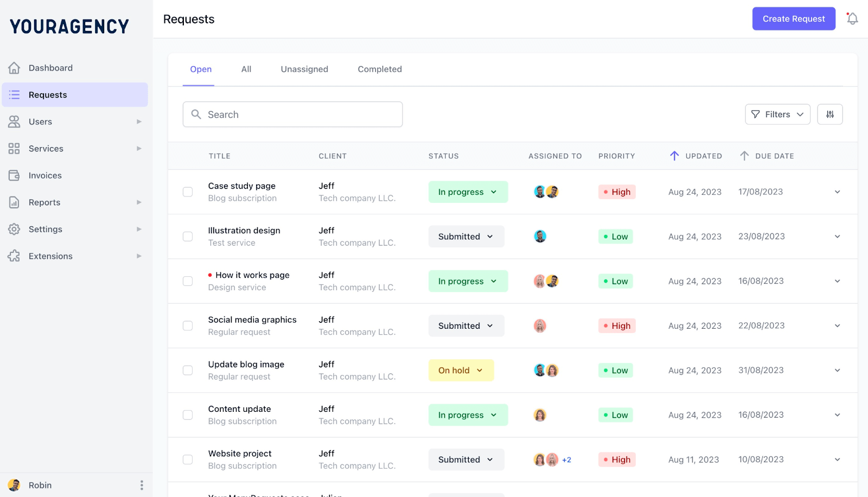Check the checkbox for Case study page
Screen dimensions: 868x497
coord(187,192)
